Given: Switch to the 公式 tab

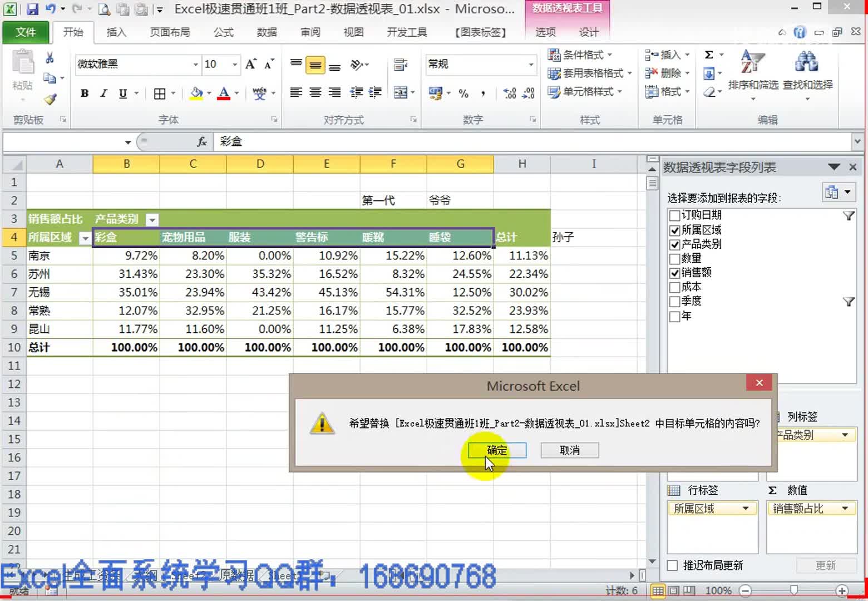Looking at the screenshot, I should tap(223, 32).
